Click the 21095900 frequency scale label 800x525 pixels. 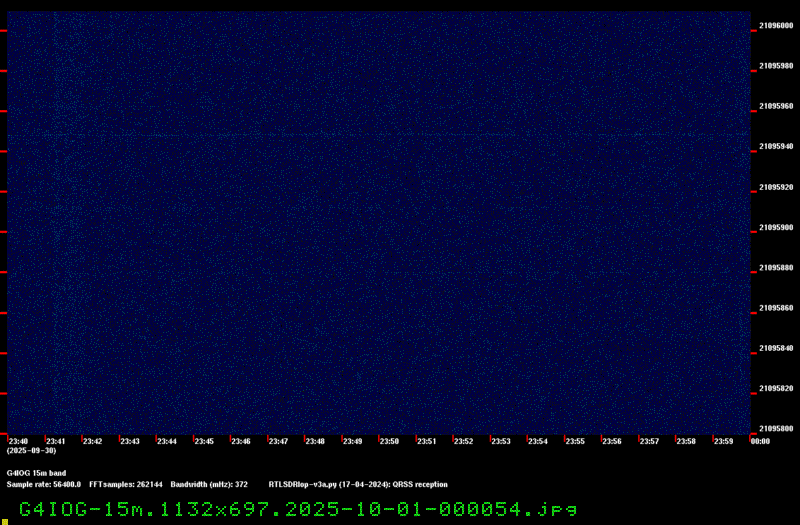coord(776,228)
